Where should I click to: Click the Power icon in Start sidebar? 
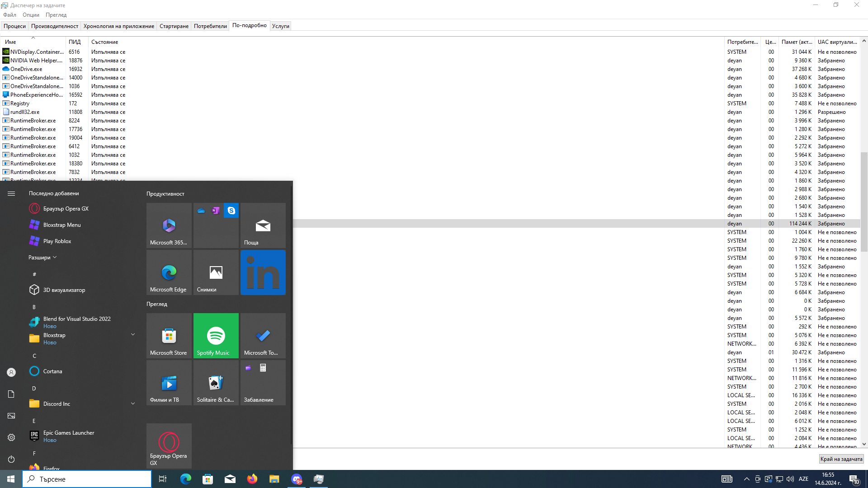11,459
